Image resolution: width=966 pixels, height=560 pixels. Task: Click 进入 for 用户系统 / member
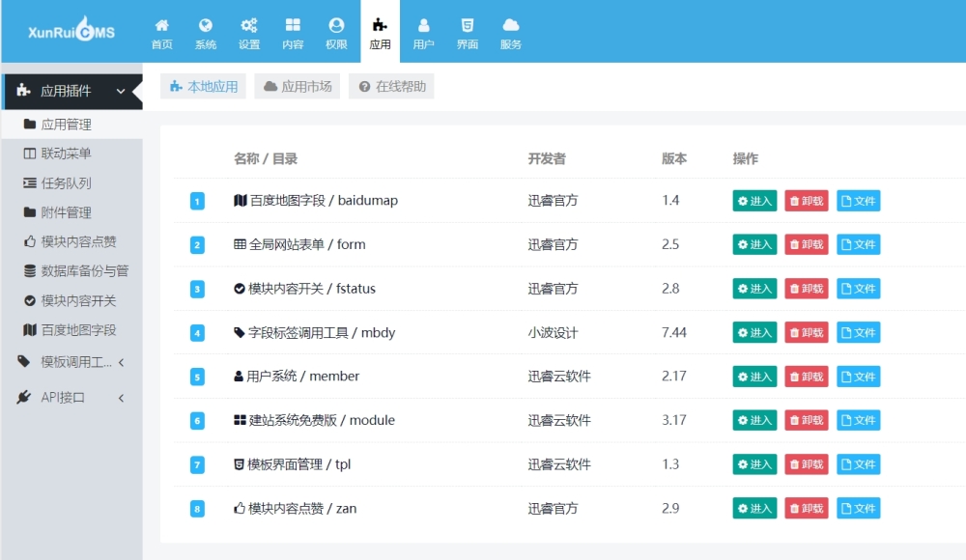click(754, 377)
